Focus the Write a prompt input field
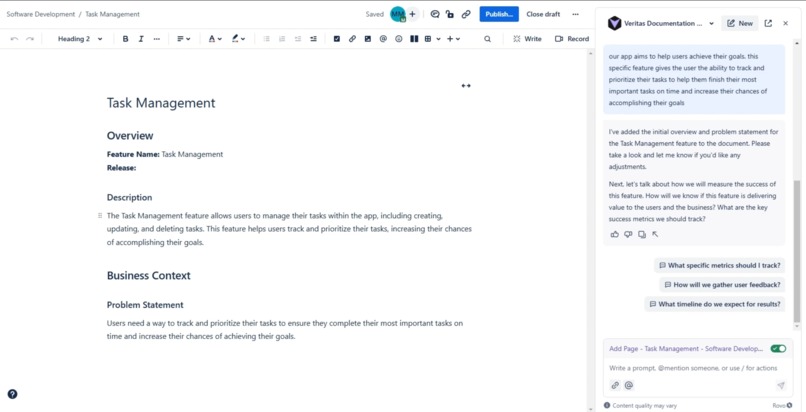 coord(693,368)
